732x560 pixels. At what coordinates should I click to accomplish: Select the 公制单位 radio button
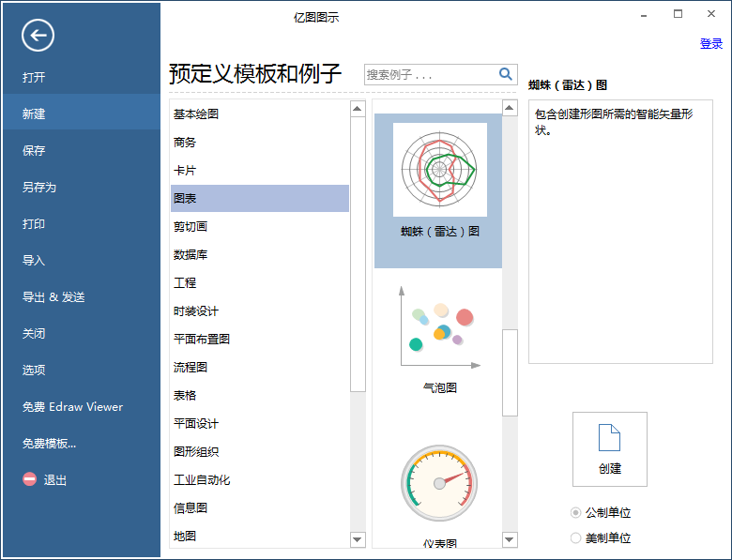pos(575,513)
